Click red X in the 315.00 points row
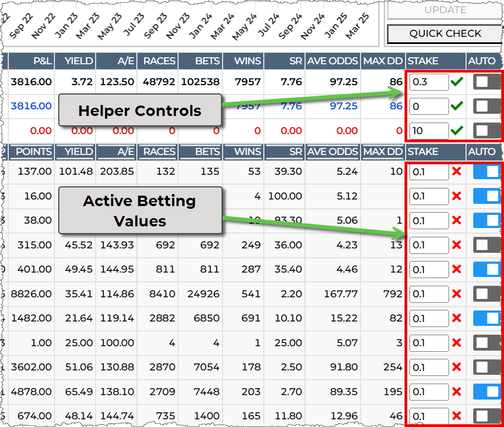504x427 pixels. [x=457, y=245]
